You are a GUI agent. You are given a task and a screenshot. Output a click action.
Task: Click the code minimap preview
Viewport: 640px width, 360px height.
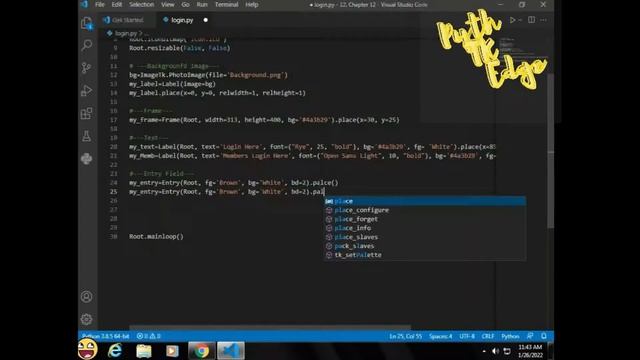tap(522, 49)
